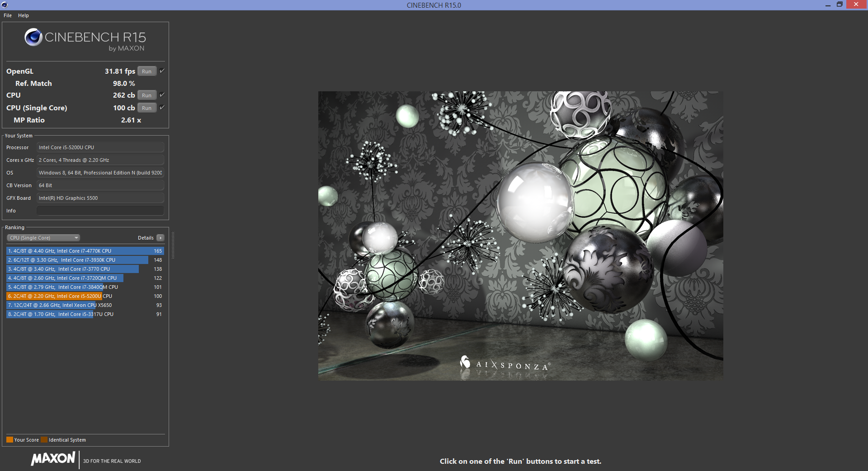The height and width of the screenshot is (471, 868).
Task: Click the CB Version field 64 Bit
Action: (x=100, y=185)
